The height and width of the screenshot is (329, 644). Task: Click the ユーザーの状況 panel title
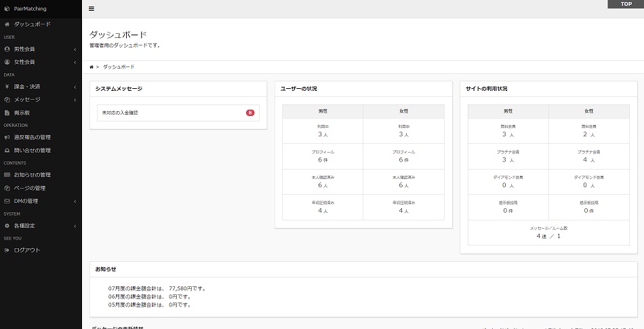click(298, 89)
